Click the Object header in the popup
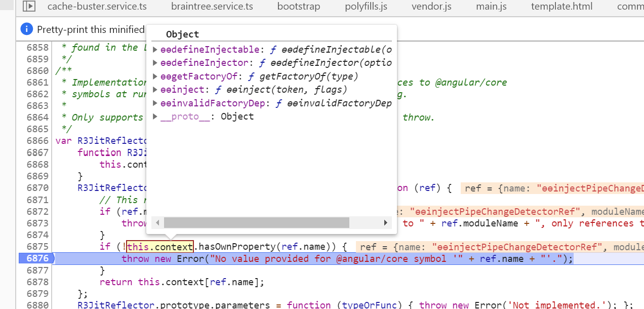 click(x=182, y=34)
